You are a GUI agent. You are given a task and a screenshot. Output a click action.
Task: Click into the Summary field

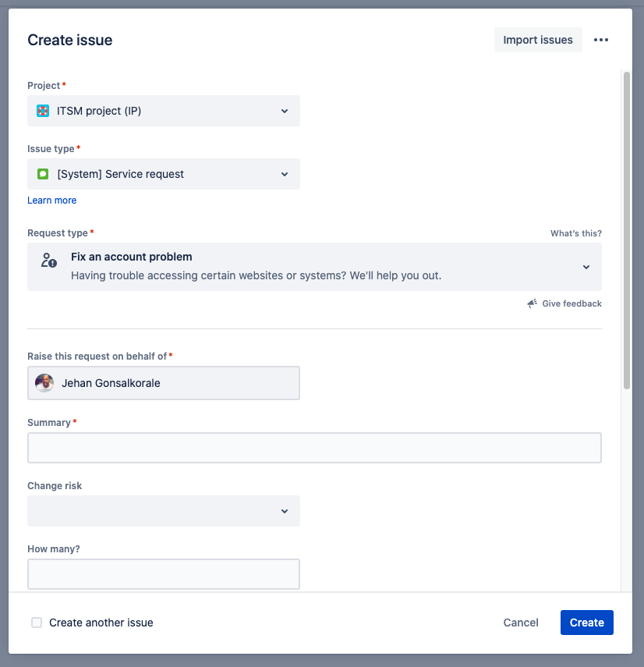click(314, 448)
